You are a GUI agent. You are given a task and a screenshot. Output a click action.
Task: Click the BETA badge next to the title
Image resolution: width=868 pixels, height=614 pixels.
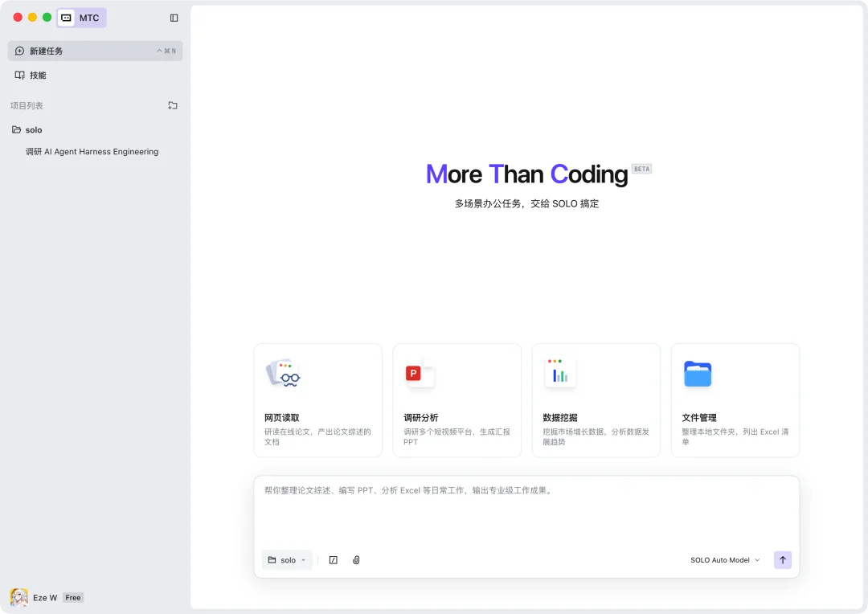point(641,169)
